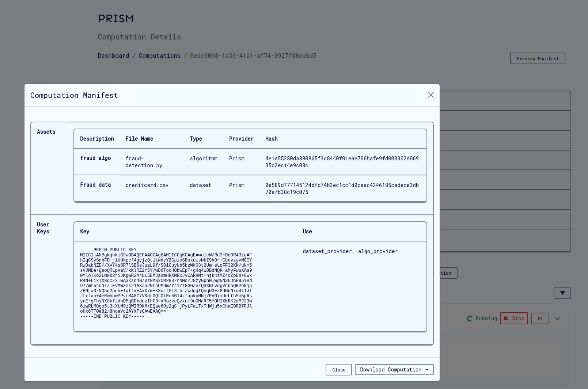The image size is (588, 389).
Task: Click the PRISM logo
Action: [116, 19]
